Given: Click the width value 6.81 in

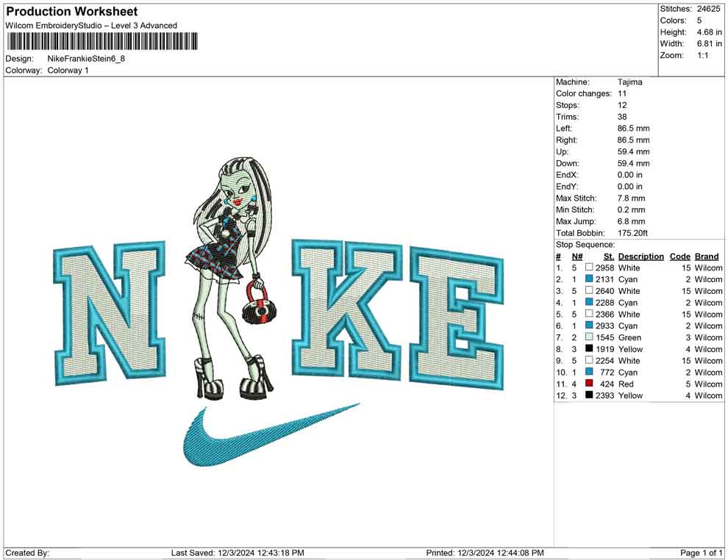Looking at the screenshot, I should click(x=709, y=43).
